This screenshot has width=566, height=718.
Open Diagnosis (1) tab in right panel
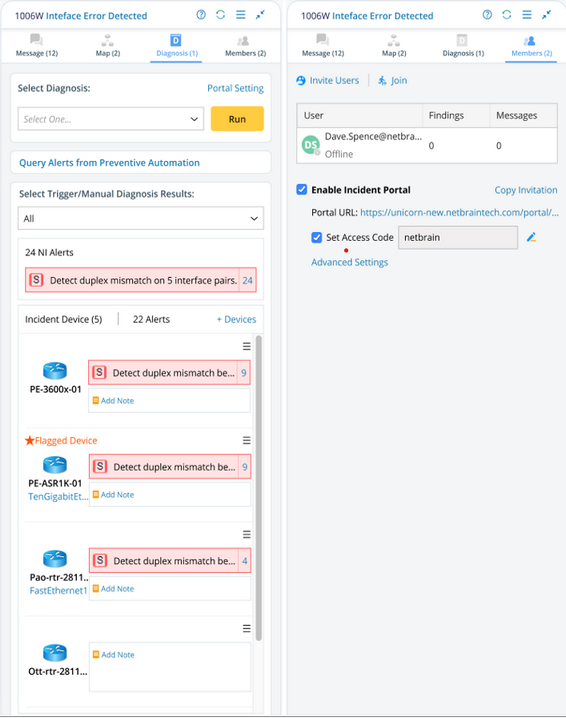pyautogui.click(x=463, y=45)
